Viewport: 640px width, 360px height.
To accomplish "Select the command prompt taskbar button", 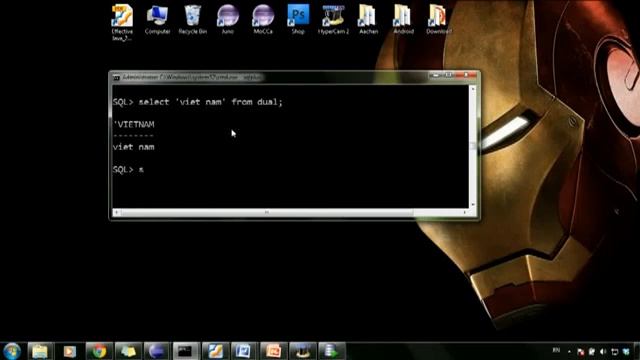I will (x=186, y=351).
